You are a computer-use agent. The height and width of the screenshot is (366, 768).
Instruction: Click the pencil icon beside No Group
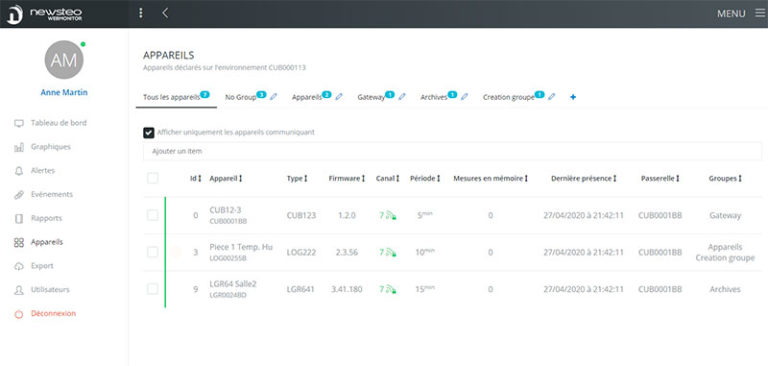click(x=274, y=97)
